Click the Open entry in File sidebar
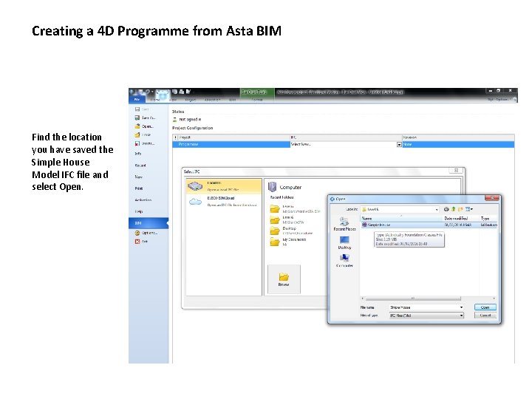Image resolution: width=532 pixels, height=399 pixels. point(145,126)
